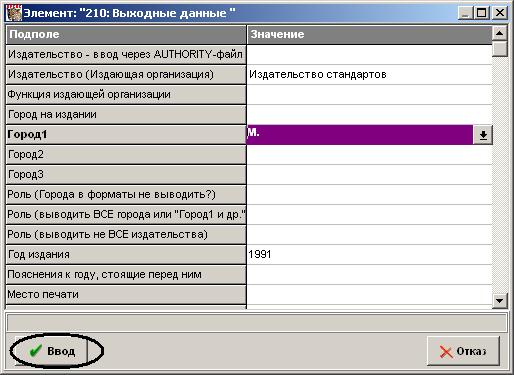Select the bold 'Город1' row label
Image resolution: width=514 pixels, height=375 pixels.
tap(126, 135)
